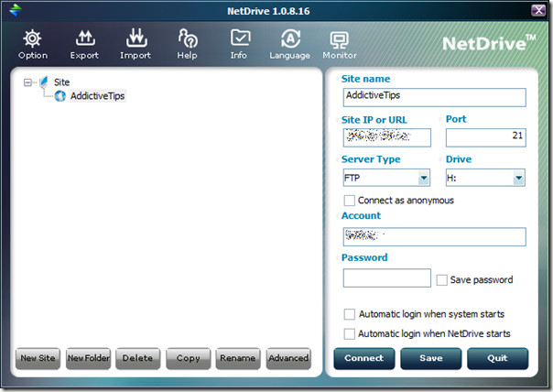Image resolution: width=553 pixels, height=392 pixels.
Task: Click the Import toolbar icon
Action: coord(136,38)
